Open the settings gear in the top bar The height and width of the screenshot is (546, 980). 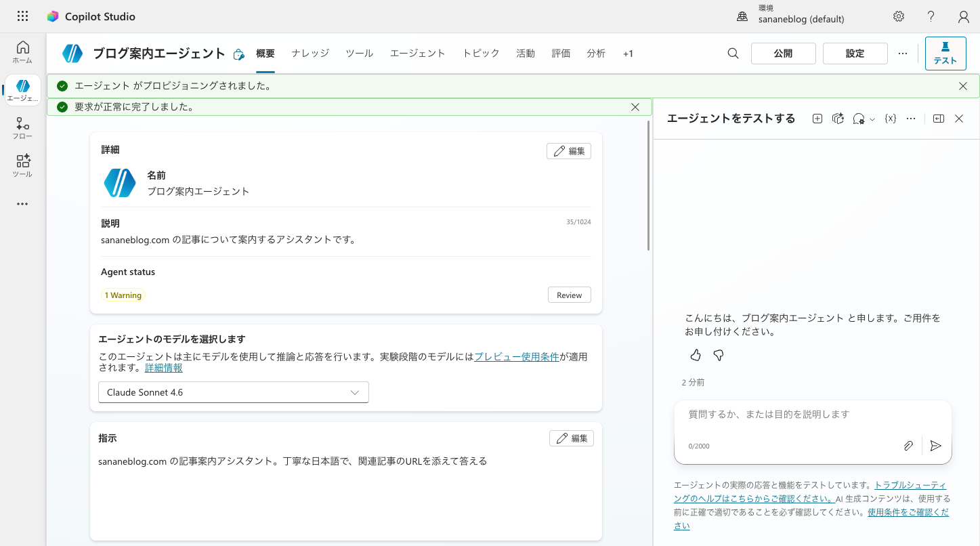899,16
